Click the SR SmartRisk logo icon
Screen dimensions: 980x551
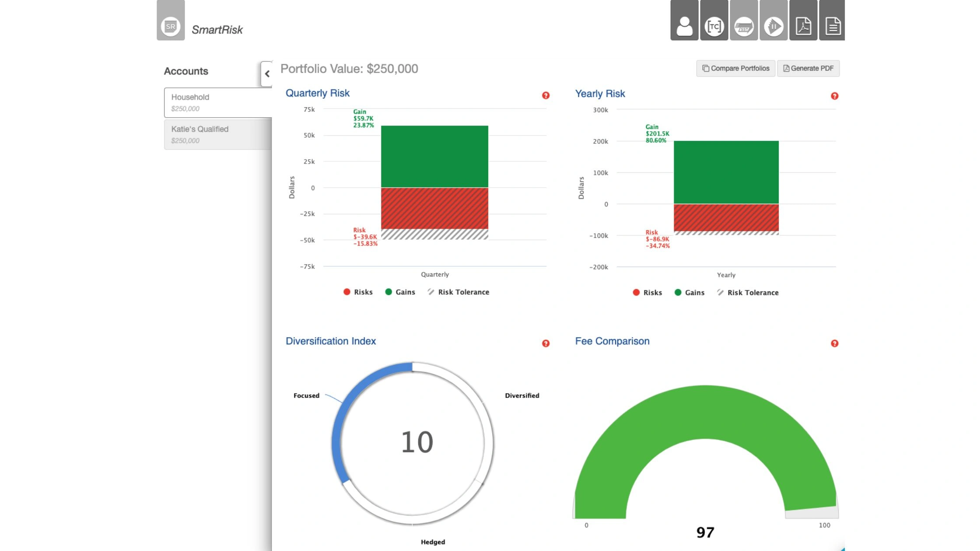(x=171, y=26)
